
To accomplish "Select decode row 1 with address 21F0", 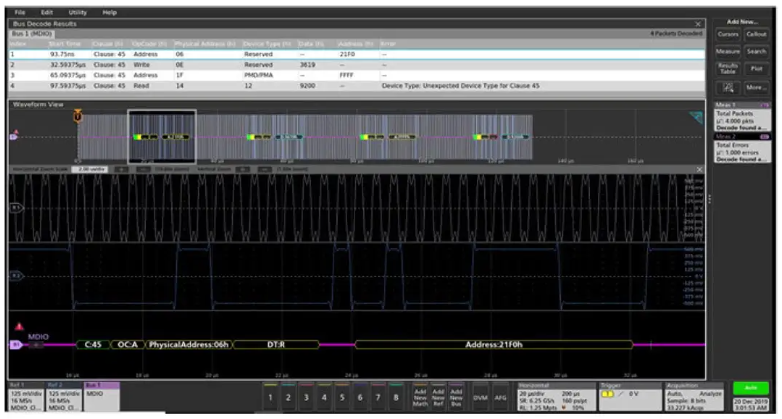I will (357, 54).
